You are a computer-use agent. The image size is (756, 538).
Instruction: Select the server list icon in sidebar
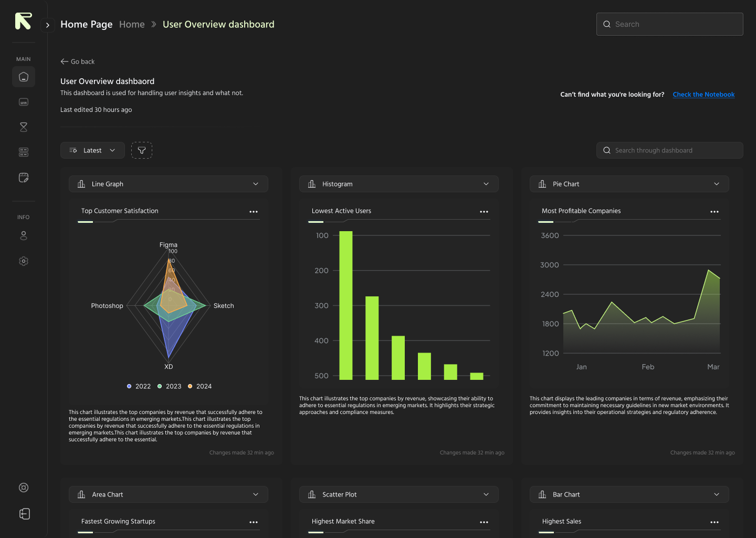tap(23, 152)
